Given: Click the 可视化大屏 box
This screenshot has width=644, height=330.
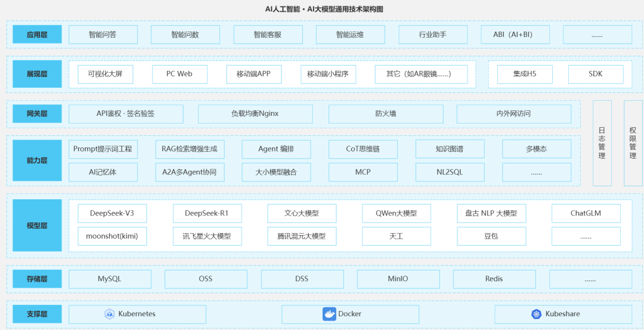Looking at the screenshot, I should [105, 75].
